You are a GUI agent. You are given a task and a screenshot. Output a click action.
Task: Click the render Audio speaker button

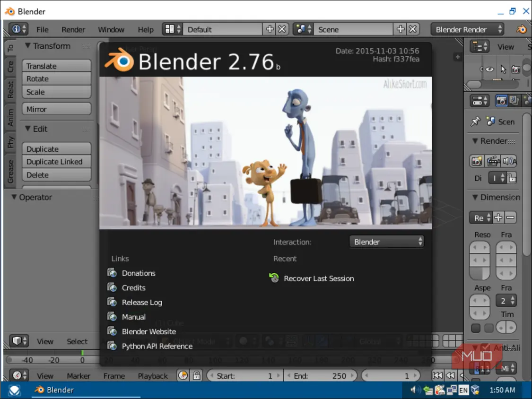point(509,161)
